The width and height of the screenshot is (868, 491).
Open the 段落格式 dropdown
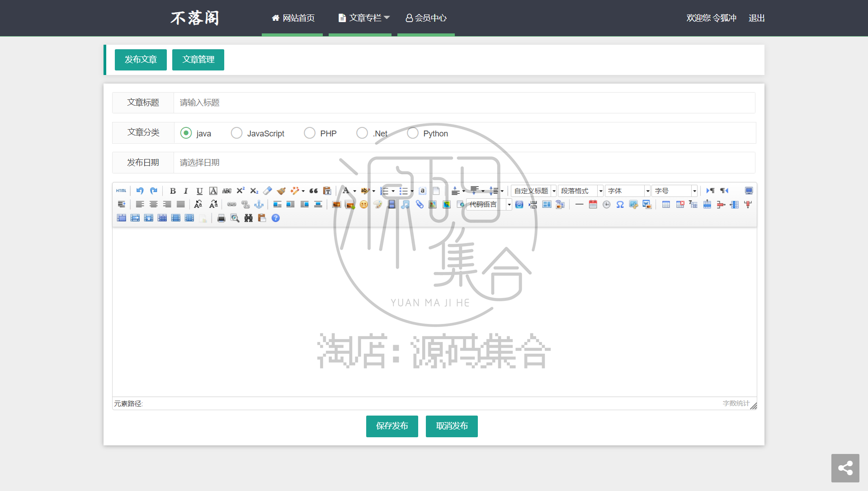[581, 191]
